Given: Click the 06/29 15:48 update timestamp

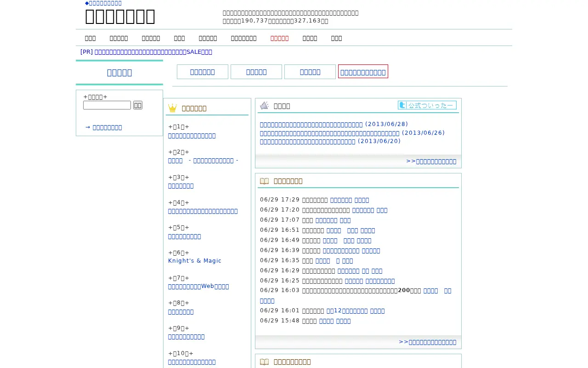Looking at the screenshot, I should 280,321.
